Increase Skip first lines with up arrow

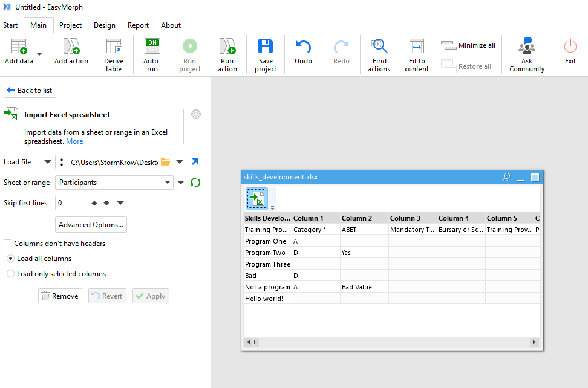click(94, 203)
